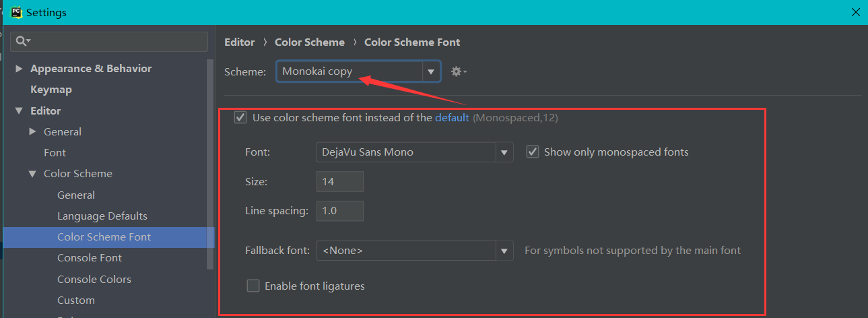The width and height of the screenshot is (868, 318).
Task: Click the search magnifier icon
Action: pyautogui.click(x=22, y=42)
